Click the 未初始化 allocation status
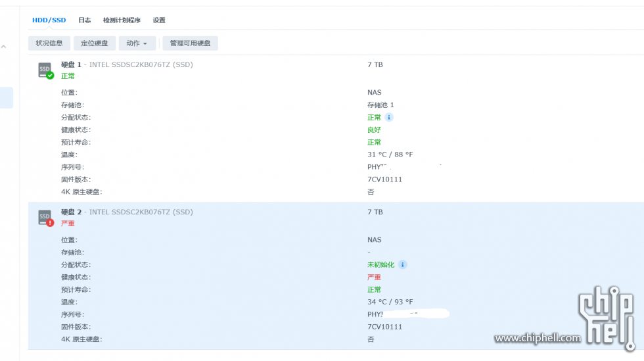Image resolution: width=644 pixels, height=361 pixels. (x=380, y=265)
